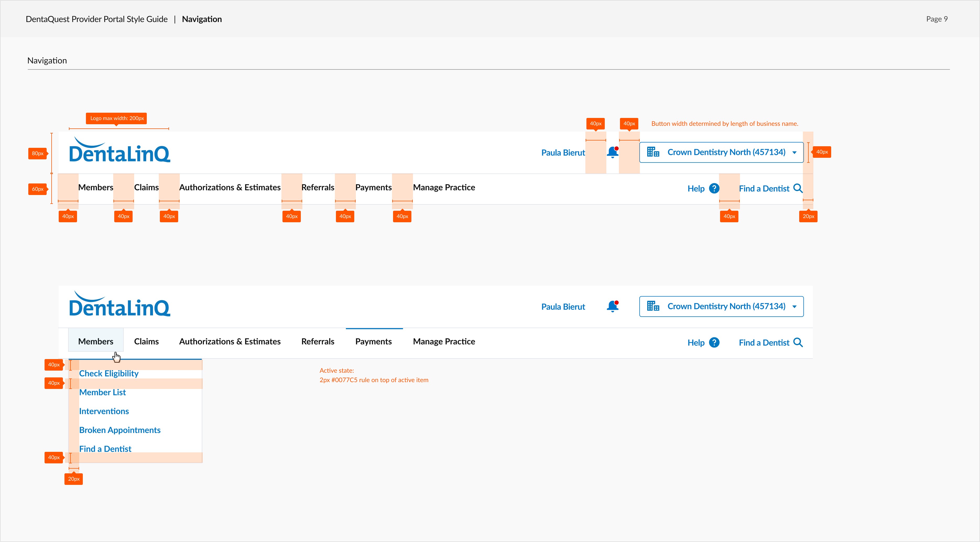Open Authorizations & Estimates in the hover-state nav bar
980x542 pixels.
[x=230, y=342]
